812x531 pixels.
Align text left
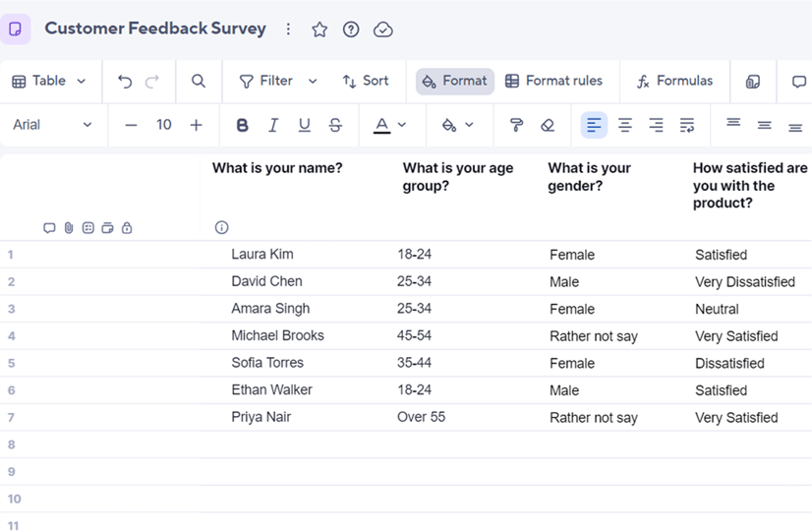point(594,125)
